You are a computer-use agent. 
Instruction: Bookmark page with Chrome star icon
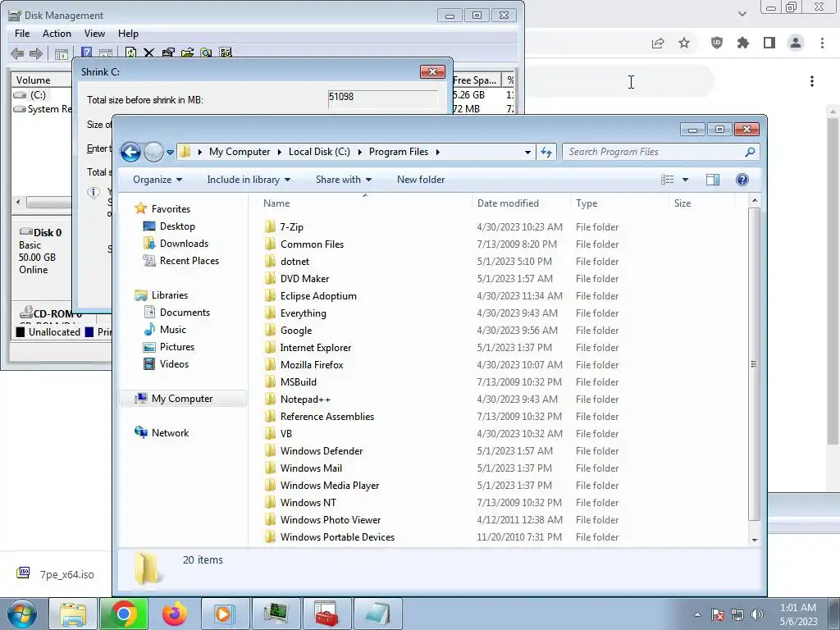coord(684,43)
